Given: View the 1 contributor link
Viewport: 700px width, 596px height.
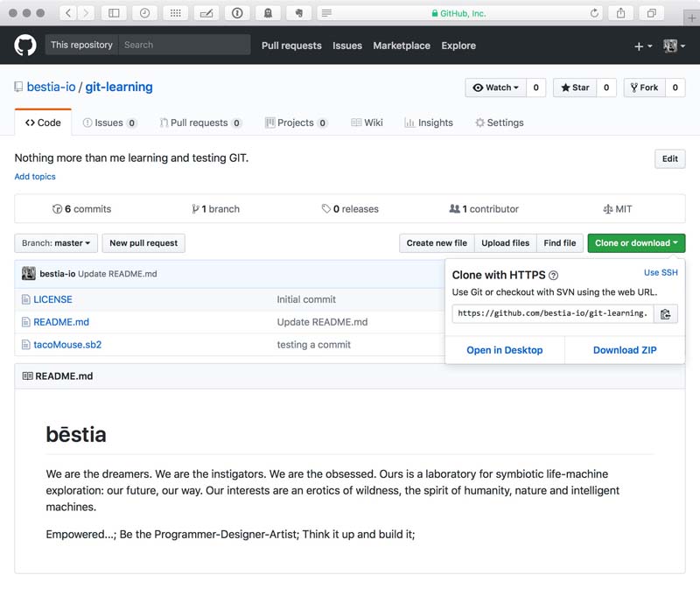Looking at the screenshot, I should pos(484,209).
